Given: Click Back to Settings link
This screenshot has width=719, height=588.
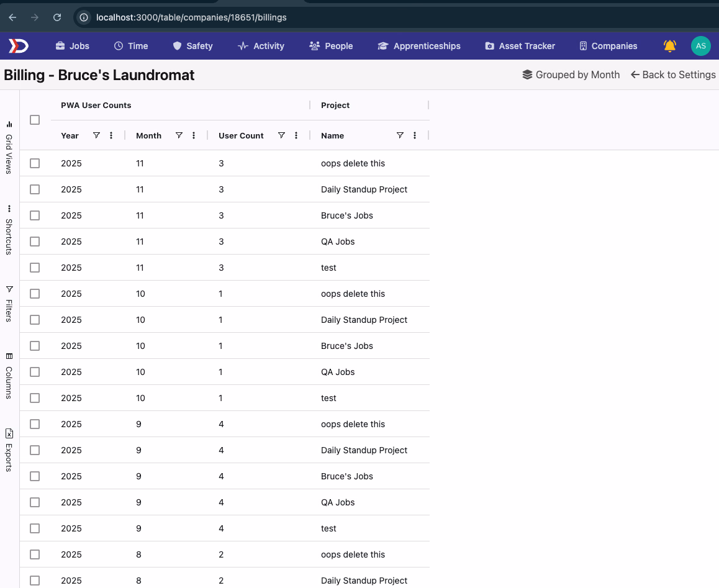Looking at the screenshot, I should [x=673, y=75].
